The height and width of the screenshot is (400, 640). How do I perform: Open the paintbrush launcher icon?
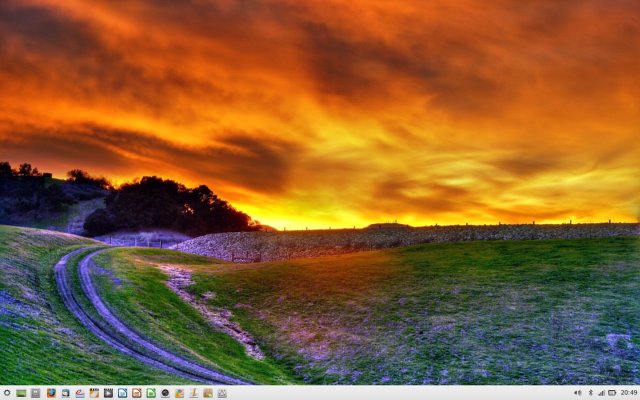pyautogui.click(x=194, y=393)
